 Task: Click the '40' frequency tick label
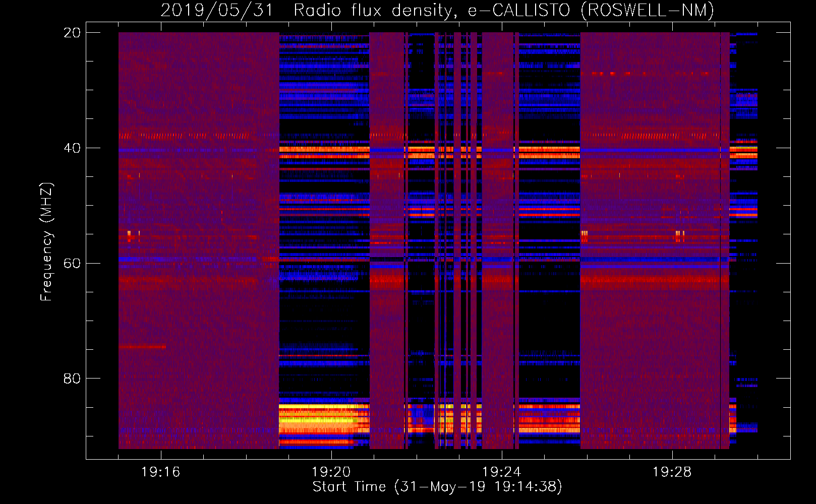coord(72,148)
